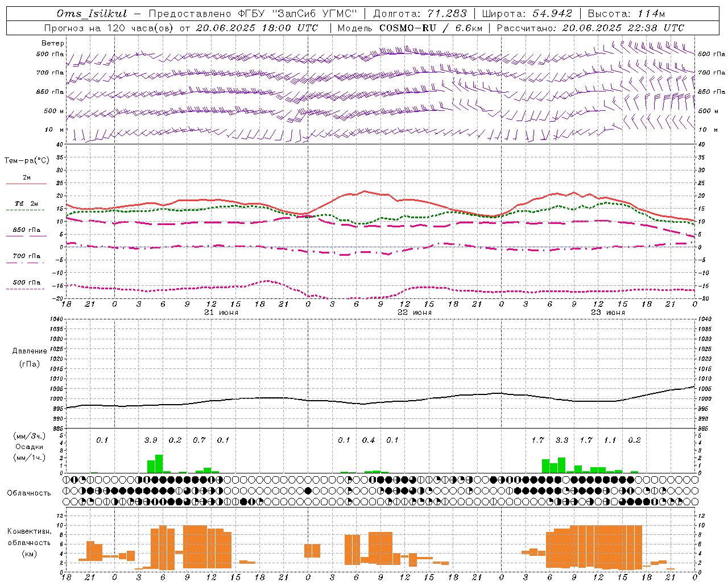Click tallest green precipitation bar on 21 июня
Image resolution: width=728 pixels, height=582 pixels.
tap(159, 464)
